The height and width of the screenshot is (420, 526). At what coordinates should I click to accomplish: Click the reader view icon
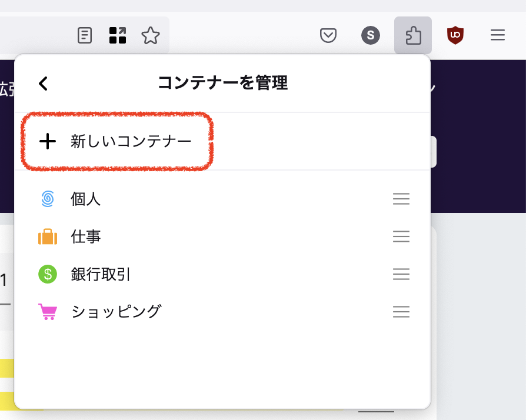(x=85, y=35)
